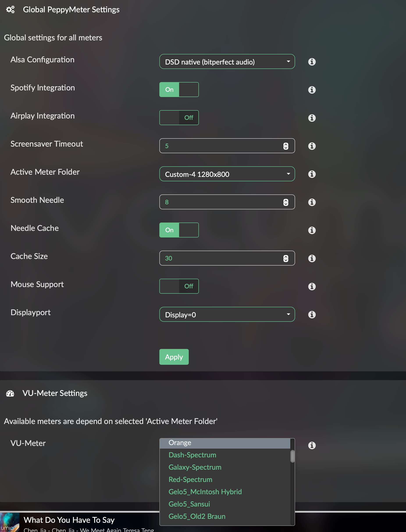
Task: Turn off Needle Cache toggle
Action: tap(179, 230)
